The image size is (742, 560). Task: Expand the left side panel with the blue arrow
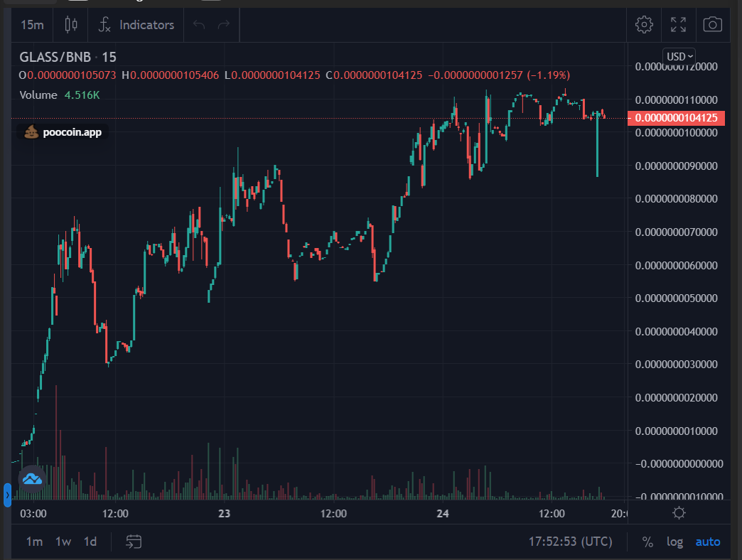(7, 495)
